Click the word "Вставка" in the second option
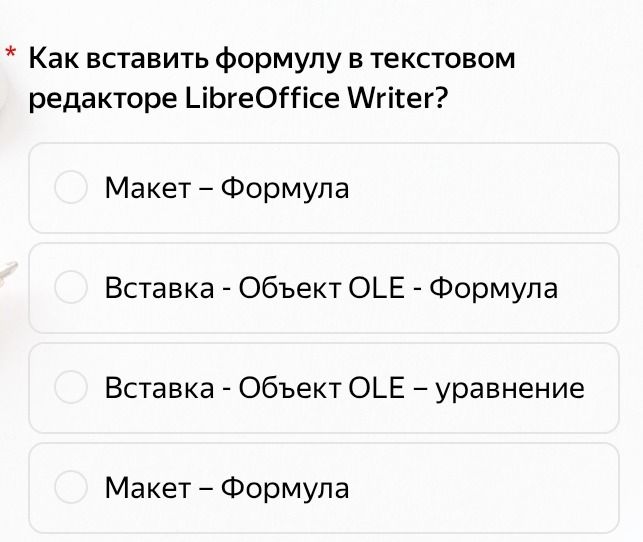643x542 pixels. point(160,287)
